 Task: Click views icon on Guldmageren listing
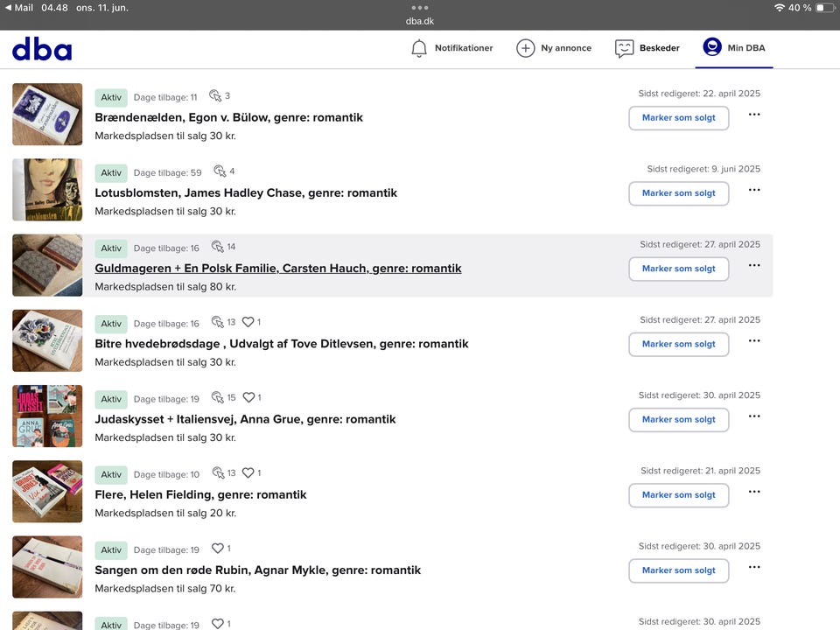click(218, 247)
